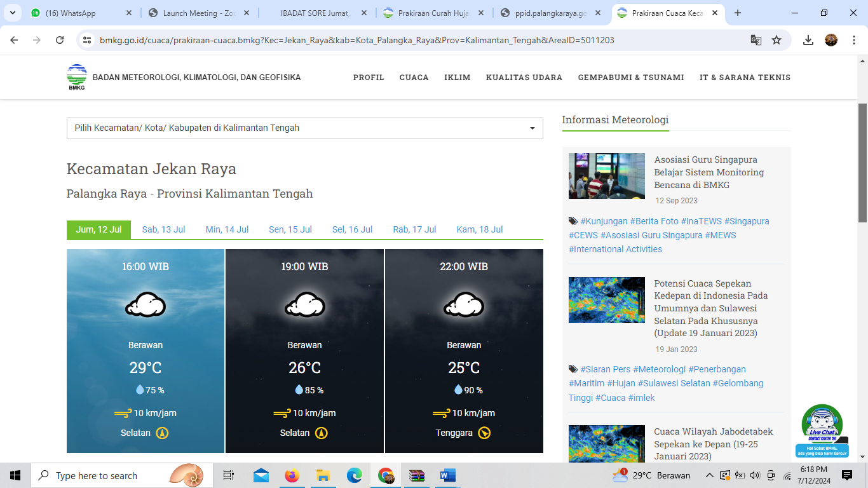Launch Firefox from taskbar
The width and height of the screenshot is (868, 488).
tap(292, 475)
